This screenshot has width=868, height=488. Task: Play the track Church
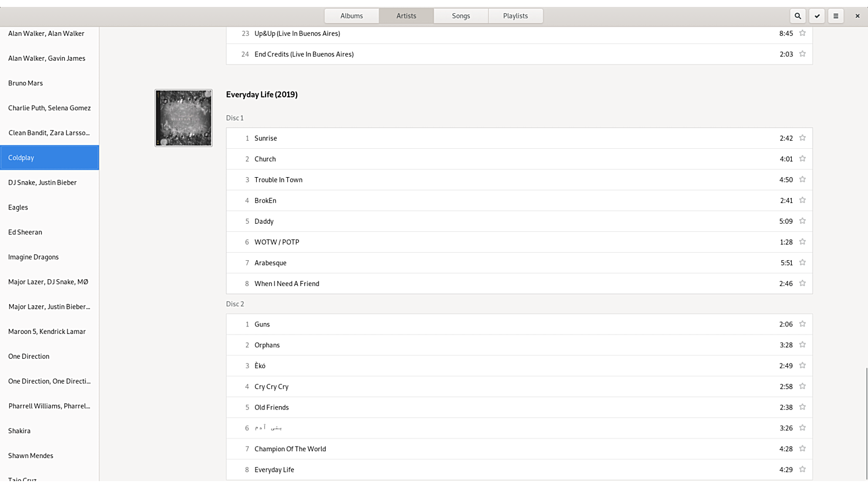pos(265,159)
